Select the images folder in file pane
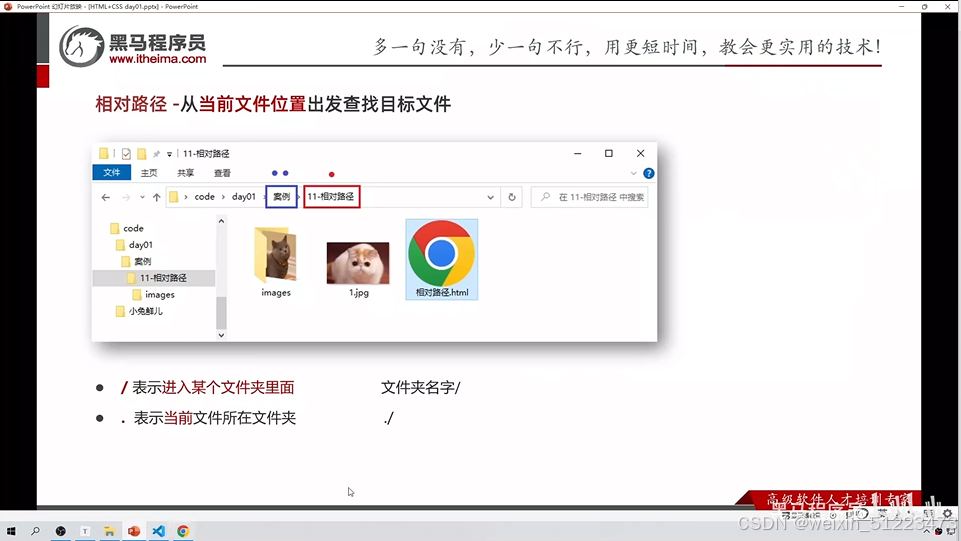This screenshot has width=961, height=541. (276, 262)
